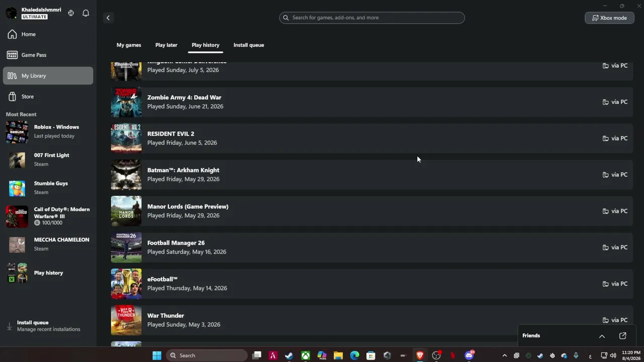Viewport: 644px width, 362px height.
Task: Open Microsoft 365 Copilot on taskbar
Action: pyautogui.click(x=322, y=355)
